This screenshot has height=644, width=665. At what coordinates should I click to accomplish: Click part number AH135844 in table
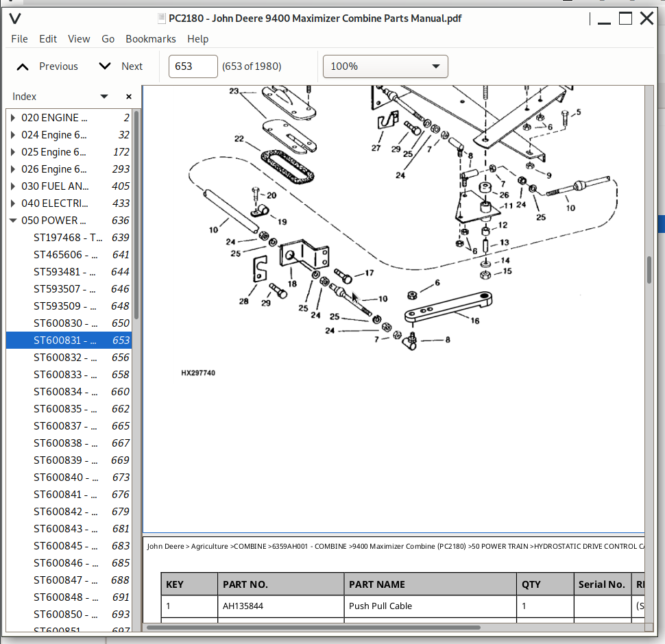click(x=243, y=606)
